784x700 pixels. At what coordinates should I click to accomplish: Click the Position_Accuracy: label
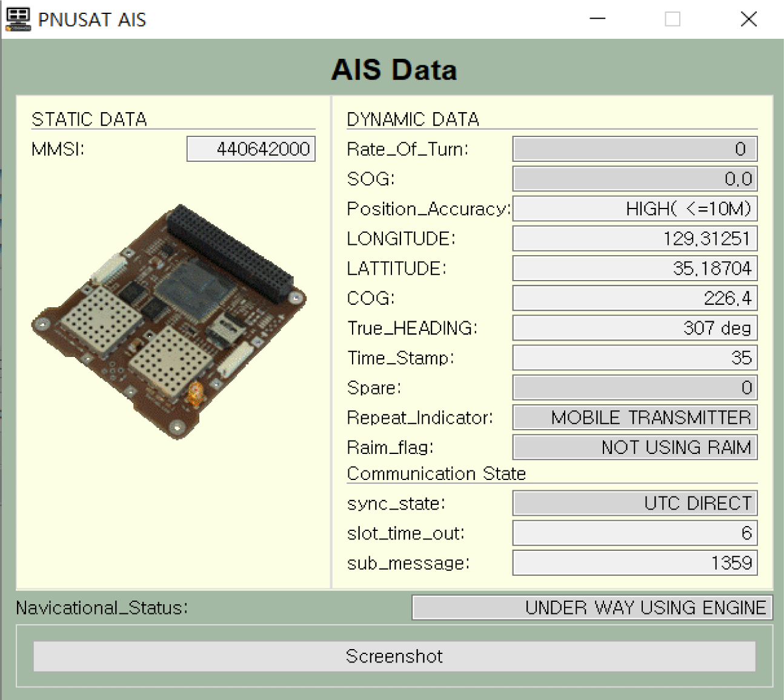429,209
